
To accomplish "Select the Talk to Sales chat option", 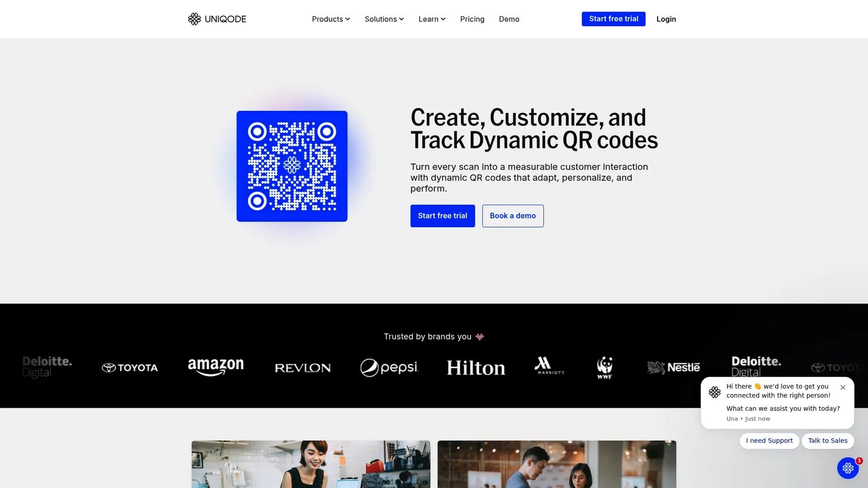I will click(x=828, y=440).
